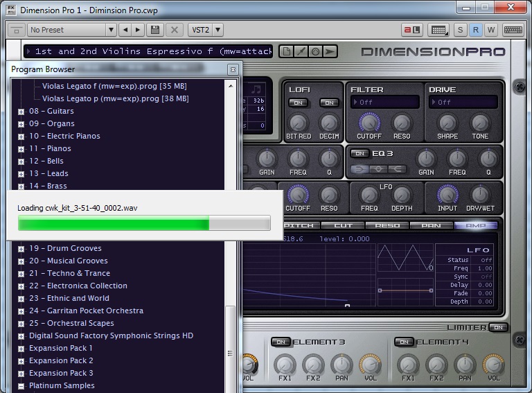Expand the 24 – Garritan Pocket Orchestra folder
532x393 pixels.
click(x=21, y=311)
